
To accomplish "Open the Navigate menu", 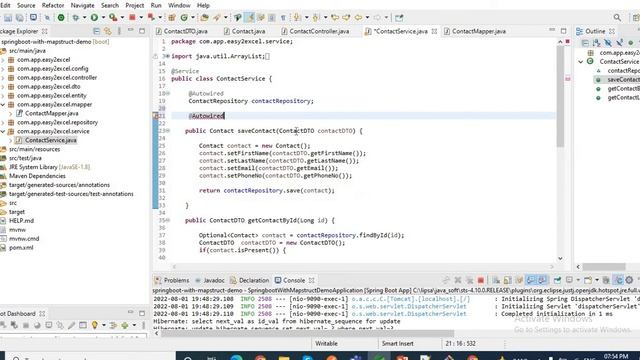I will (x=82, y=5).
